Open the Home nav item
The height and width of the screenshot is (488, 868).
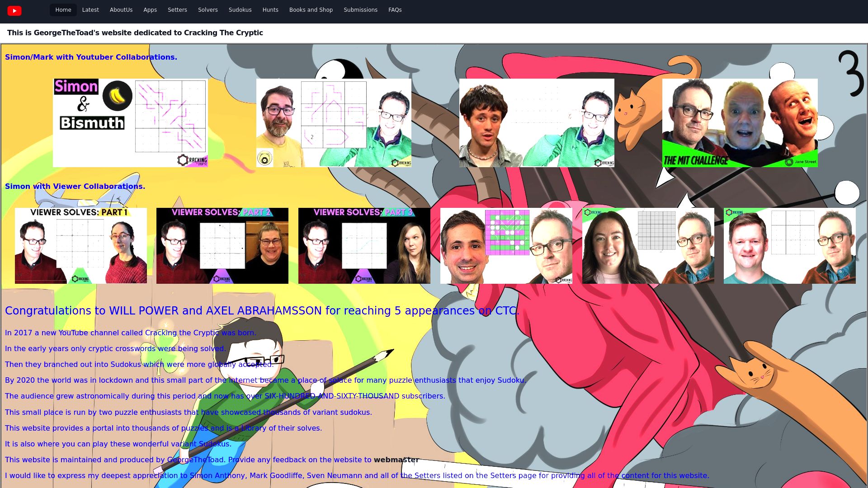pos(63,10)
